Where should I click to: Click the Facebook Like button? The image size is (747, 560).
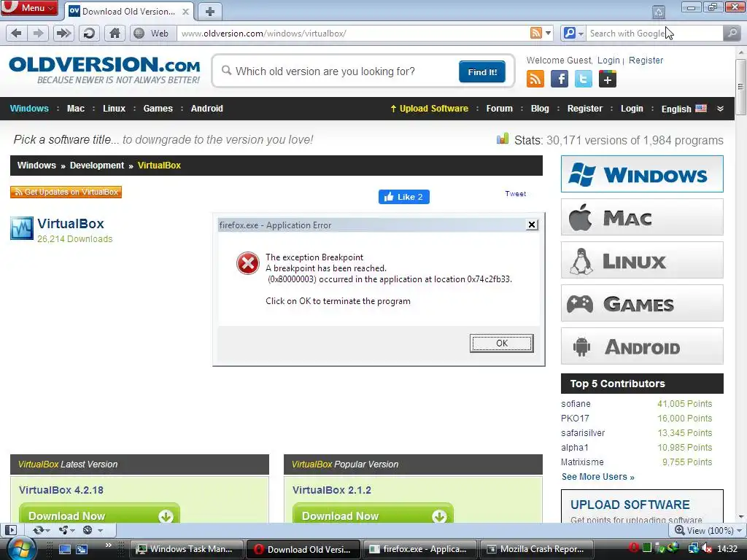403,197
